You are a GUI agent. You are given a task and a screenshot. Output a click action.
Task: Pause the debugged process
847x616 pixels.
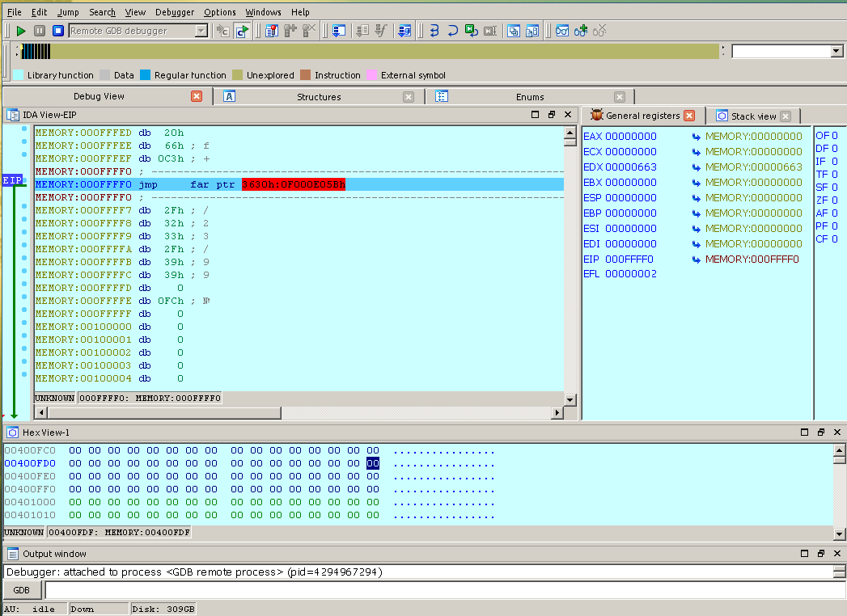click(x=40, y=31)
